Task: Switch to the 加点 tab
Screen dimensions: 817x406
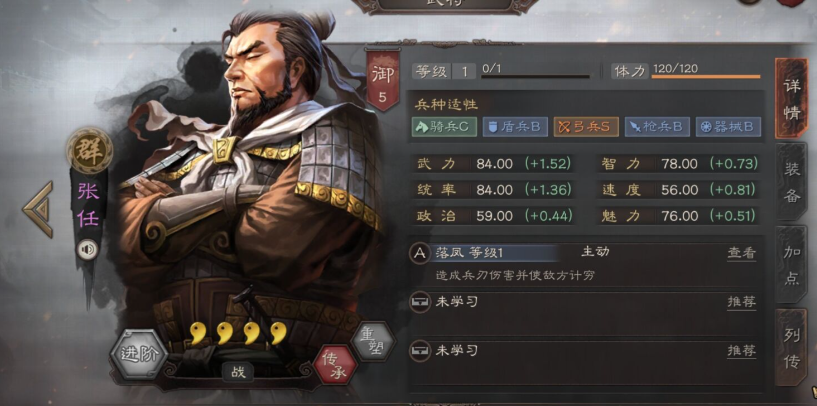Action: click(x=791, y=265)
